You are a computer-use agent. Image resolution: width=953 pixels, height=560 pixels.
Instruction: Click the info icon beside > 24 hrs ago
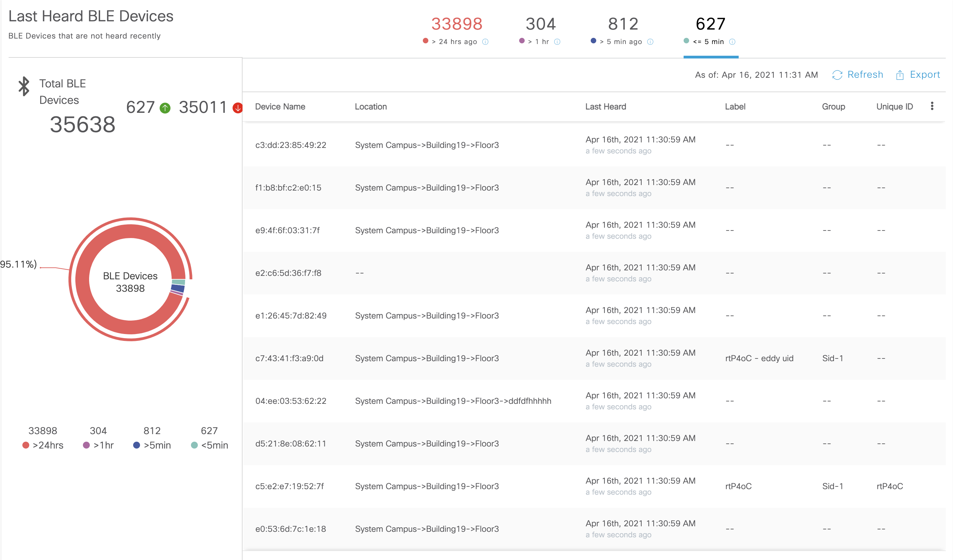click(485, 42)
